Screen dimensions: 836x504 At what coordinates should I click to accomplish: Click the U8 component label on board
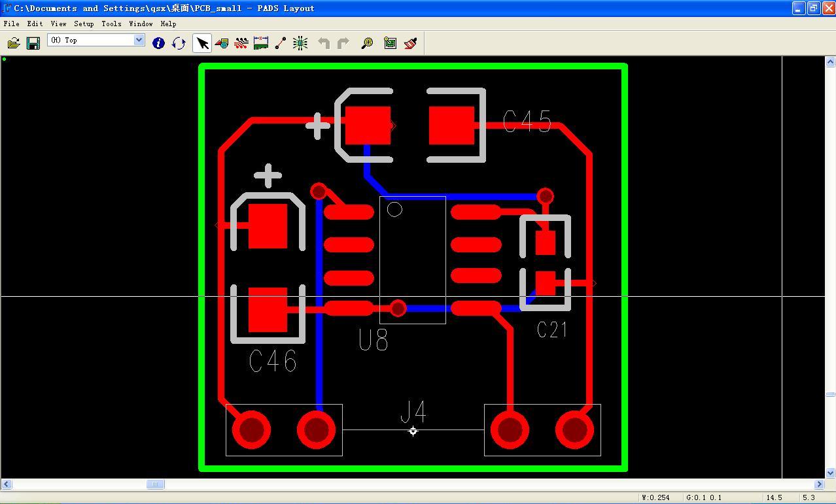374,340
